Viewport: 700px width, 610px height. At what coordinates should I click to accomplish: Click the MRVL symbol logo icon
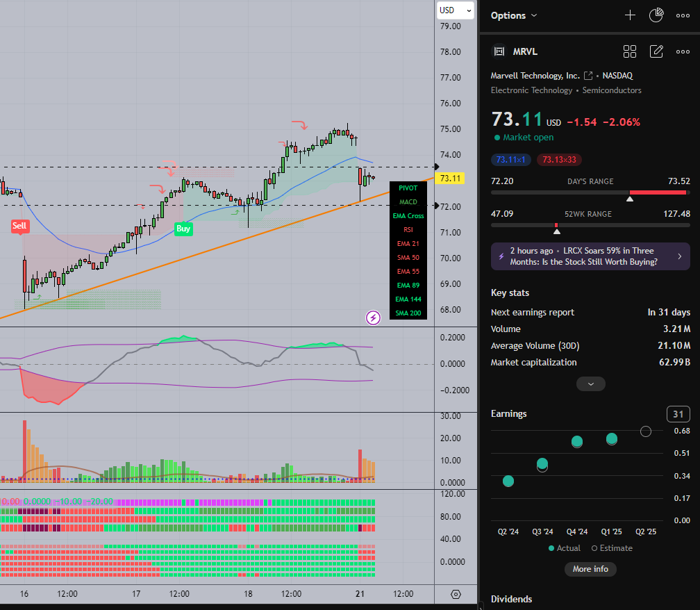pos(499,51)
